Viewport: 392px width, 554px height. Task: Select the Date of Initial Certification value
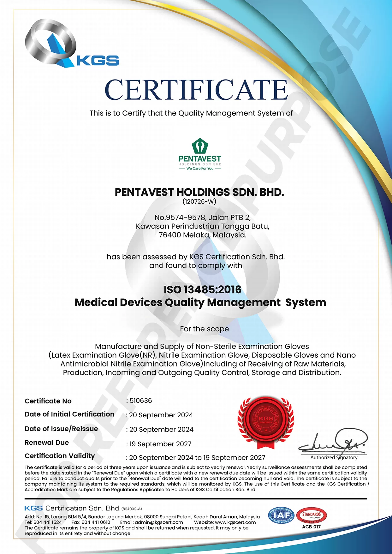pyautogui.click(x=161, y=415)
